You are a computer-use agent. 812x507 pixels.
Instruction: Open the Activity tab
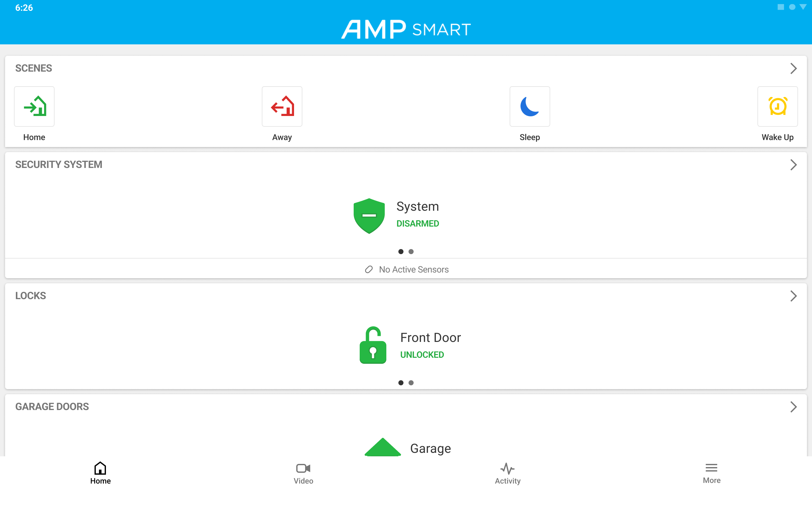(x=508, y=473)
